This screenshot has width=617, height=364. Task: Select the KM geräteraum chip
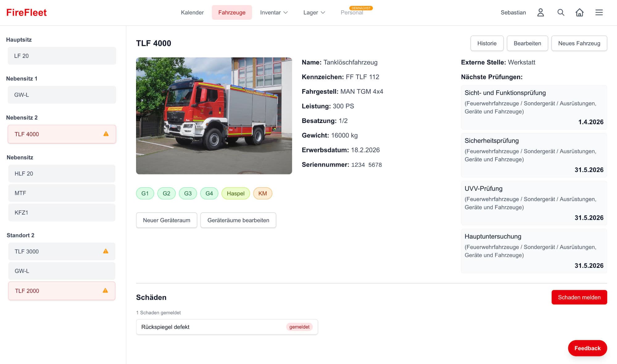263,193
